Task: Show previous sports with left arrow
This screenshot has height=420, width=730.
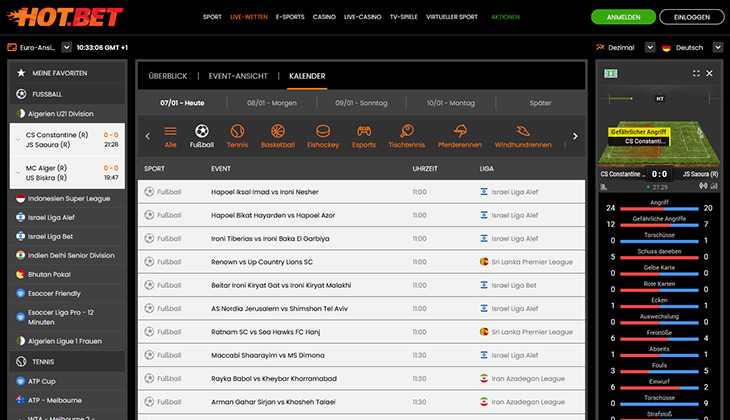Action: (x=148, y=136)
